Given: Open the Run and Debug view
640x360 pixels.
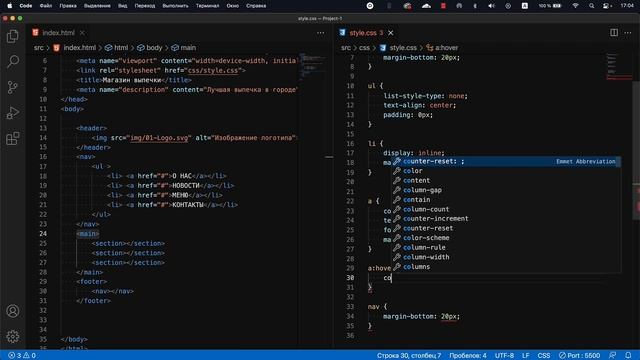Looking at the screenshot, I should click(x=13, y=113).
